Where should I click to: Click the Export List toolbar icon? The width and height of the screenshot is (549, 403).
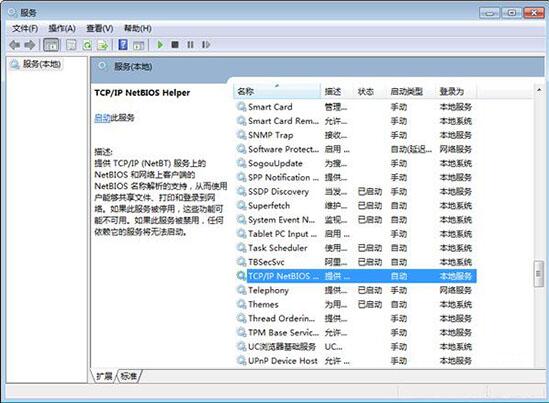103,45
